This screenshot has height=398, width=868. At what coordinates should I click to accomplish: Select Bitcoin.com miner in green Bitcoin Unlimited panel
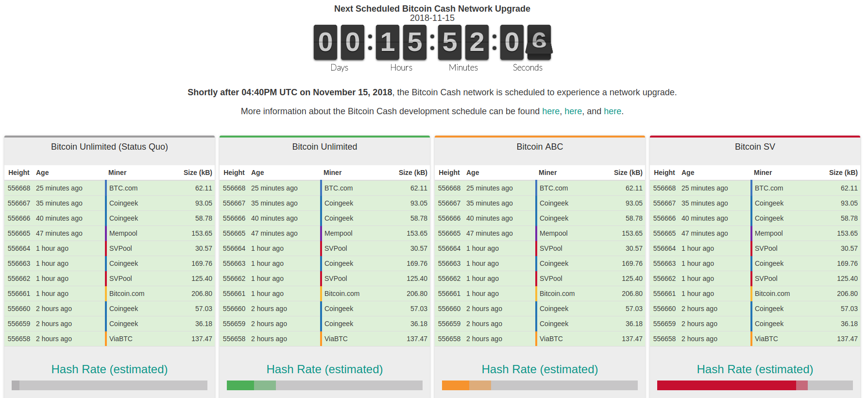pos(342,294)
